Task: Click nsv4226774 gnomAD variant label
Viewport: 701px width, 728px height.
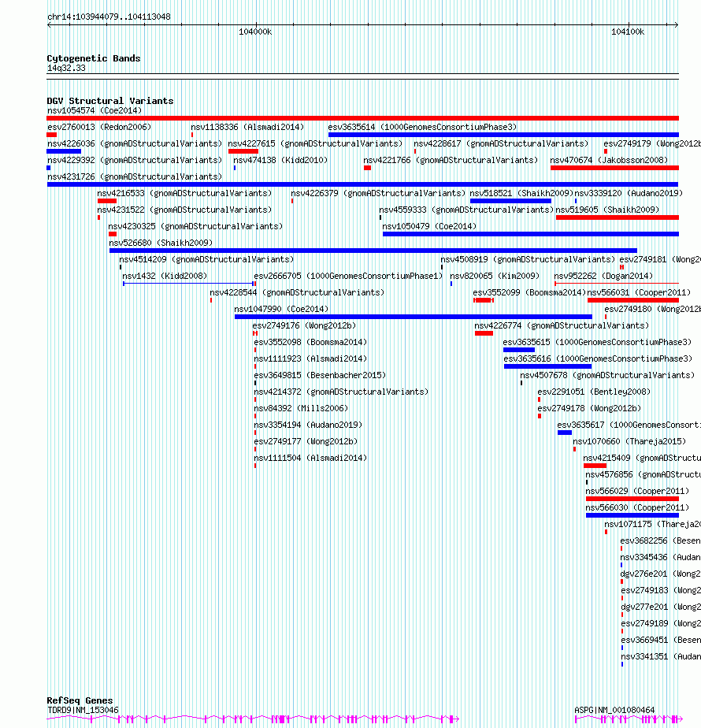Action: 562,325
